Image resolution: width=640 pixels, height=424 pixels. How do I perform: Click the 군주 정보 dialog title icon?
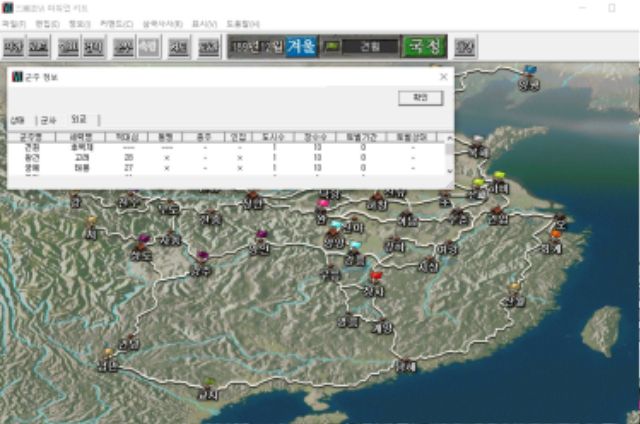coord(17,76)
